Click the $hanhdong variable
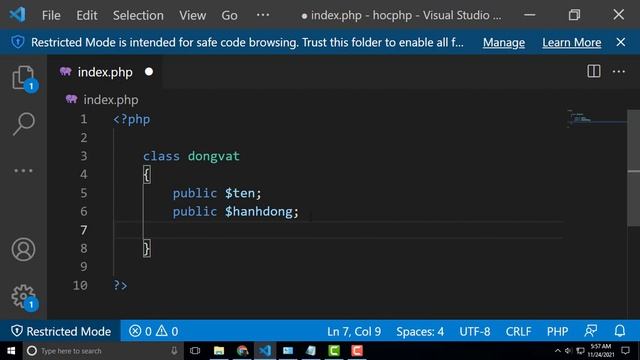 (x=259, y=211)
